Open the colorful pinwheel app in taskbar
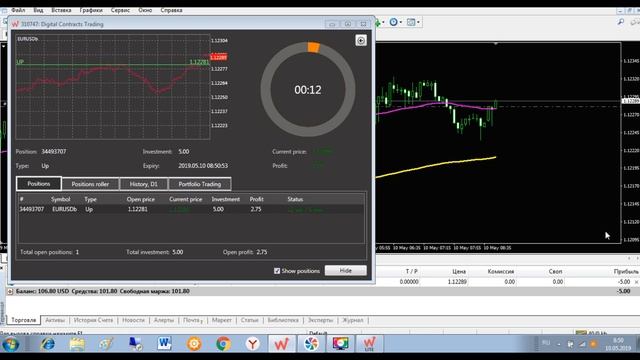The width and height of the screenshot is (640, 360). (x=311, y=344)
